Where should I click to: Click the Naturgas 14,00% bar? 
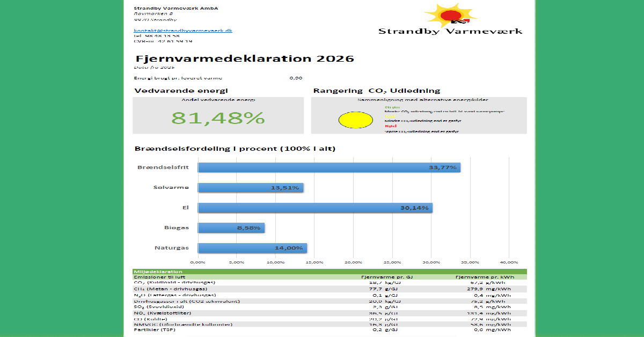252,248
